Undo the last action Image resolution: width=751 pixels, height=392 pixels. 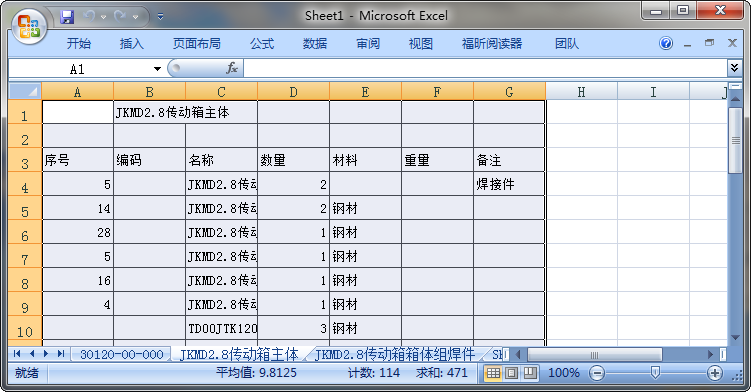tap(89, 17)
